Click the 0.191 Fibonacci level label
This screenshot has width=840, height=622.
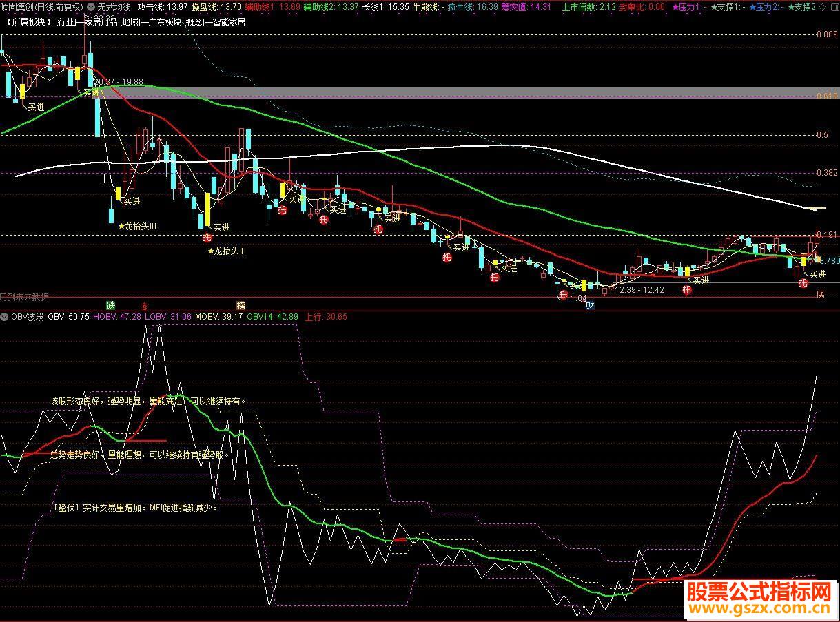coord(828,235)
